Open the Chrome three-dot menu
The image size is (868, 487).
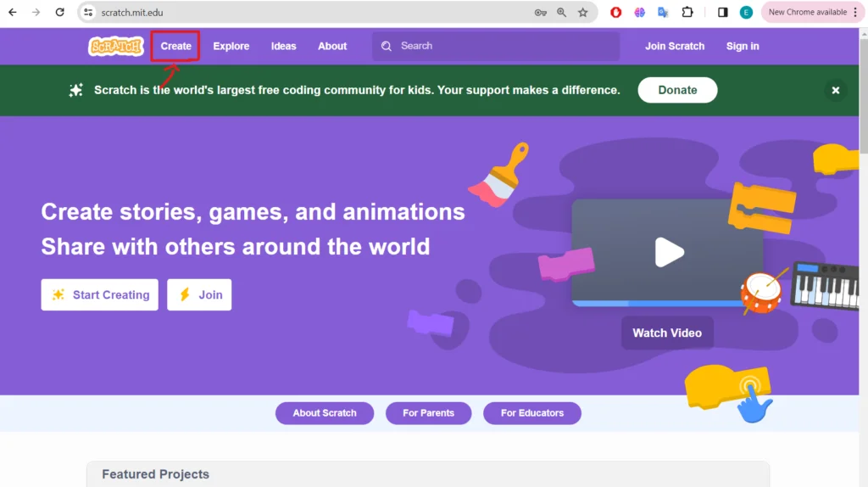tap(855, 12)
